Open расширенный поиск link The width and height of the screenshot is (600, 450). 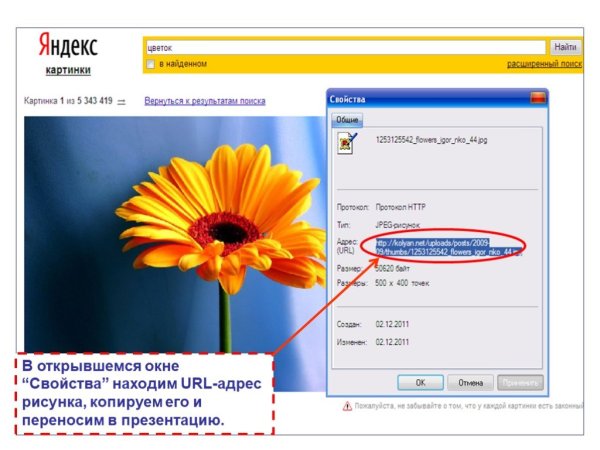tap(543, 64)
